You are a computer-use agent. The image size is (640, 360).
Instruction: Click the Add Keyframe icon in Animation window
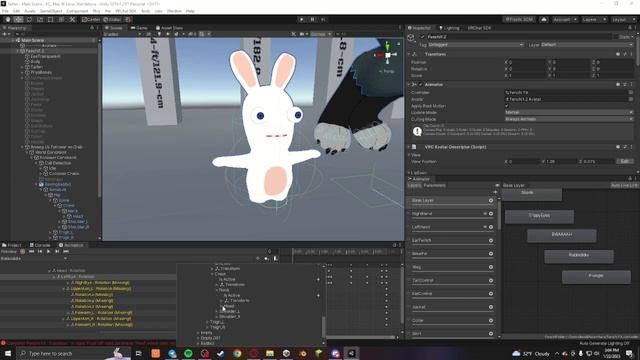pos(267,258)
